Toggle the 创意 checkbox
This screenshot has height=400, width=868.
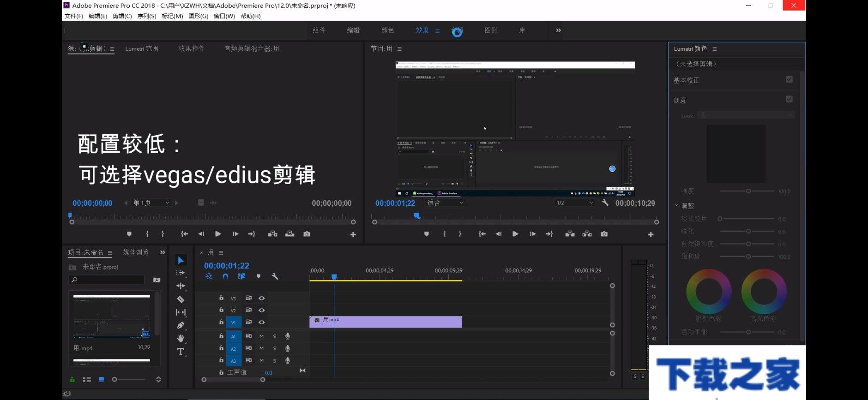789,99
